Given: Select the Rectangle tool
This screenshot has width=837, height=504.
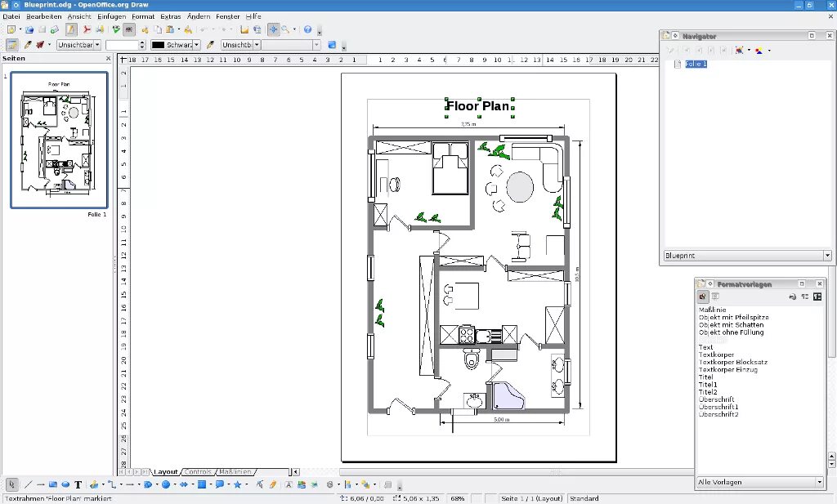Looking at the screenshot, I should tap(53, 484).
